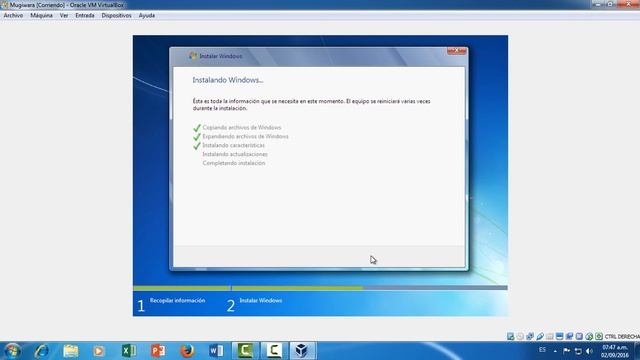Open the Archivo menu
640x360 pixels.
(x=13, y=16)
